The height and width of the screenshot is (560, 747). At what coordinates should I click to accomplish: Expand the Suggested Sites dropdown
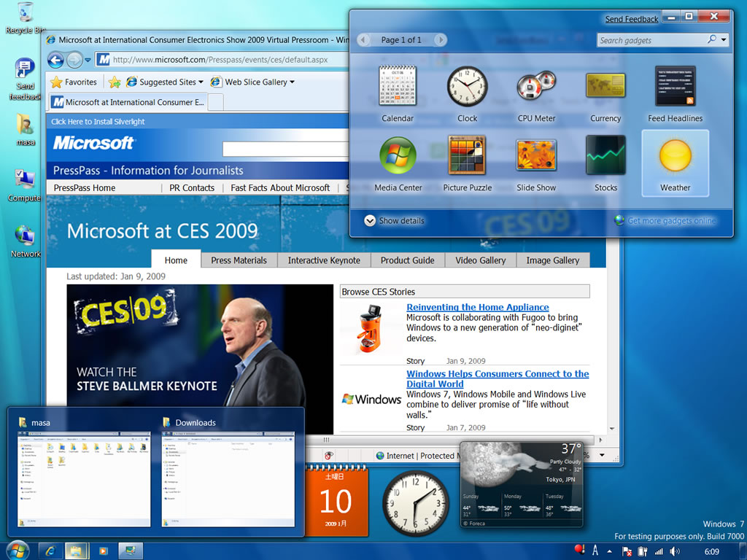pyautogui.click(x=201, y=82)
